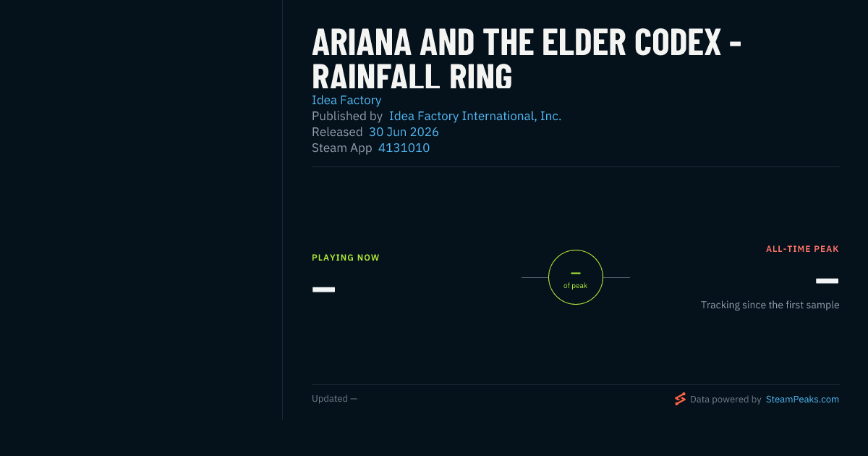Open the SteamPeaks.com link
The width and height of the screenshot is (868, 456).
coord(802,399)
